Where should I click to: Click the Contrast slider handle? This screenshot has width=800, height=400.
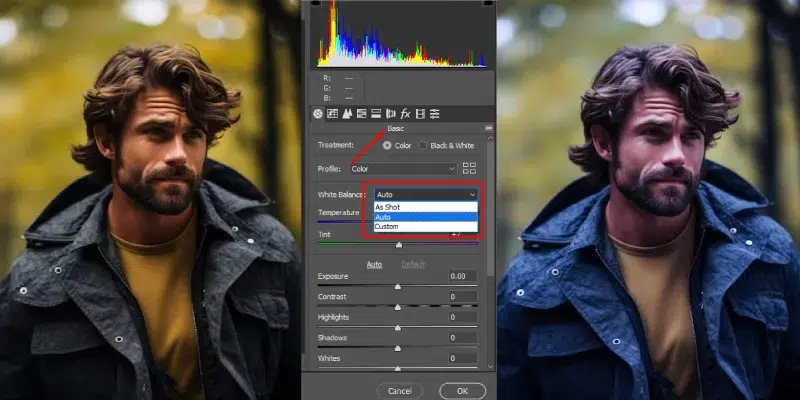point(397,307)
